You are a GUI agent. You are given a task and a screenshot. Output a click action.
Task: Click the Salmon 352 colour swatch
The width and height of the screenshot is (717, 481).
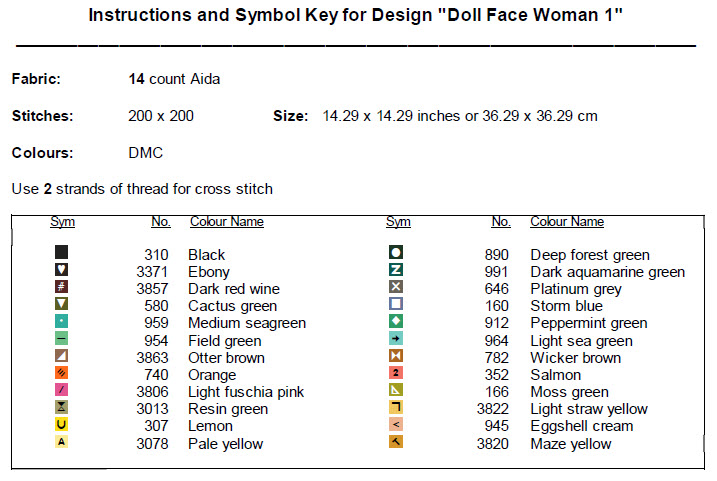click(396, 373)
